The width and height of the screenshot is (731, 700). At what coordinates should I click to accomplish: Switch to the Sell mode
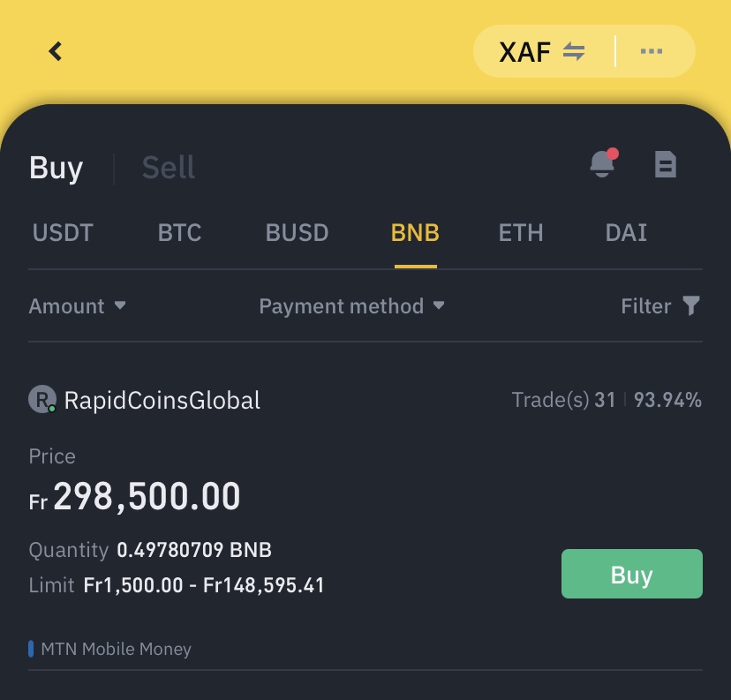click(168, 168)
